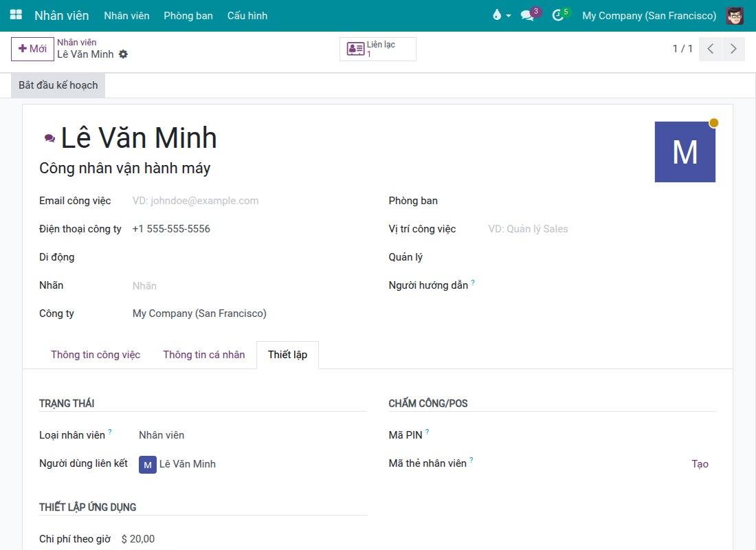
Task: Open the Phòng ban menu
Action: [x=188, y=15]
